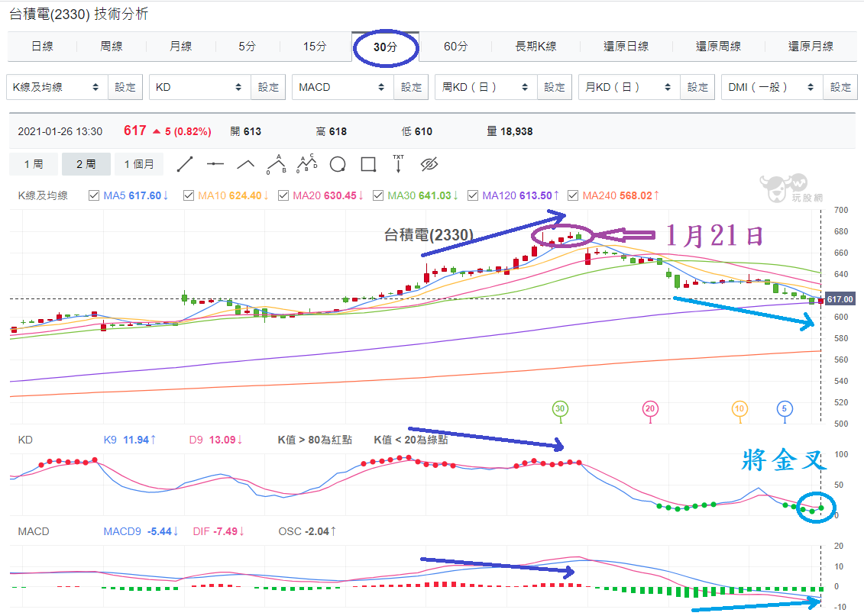
Task: Set chart range to 1個月
Action: 139,164
